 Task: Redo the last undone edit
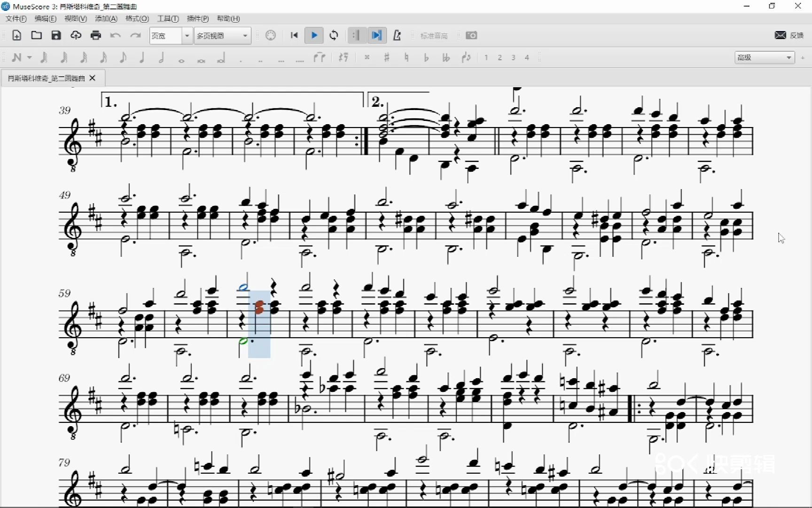(135, 35)
